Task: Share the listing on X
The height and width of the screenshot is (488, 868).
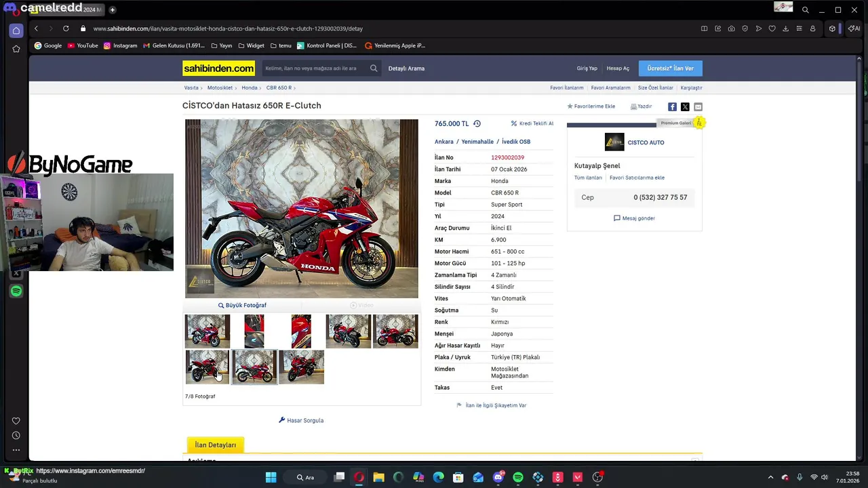Action: click(685, 106)
